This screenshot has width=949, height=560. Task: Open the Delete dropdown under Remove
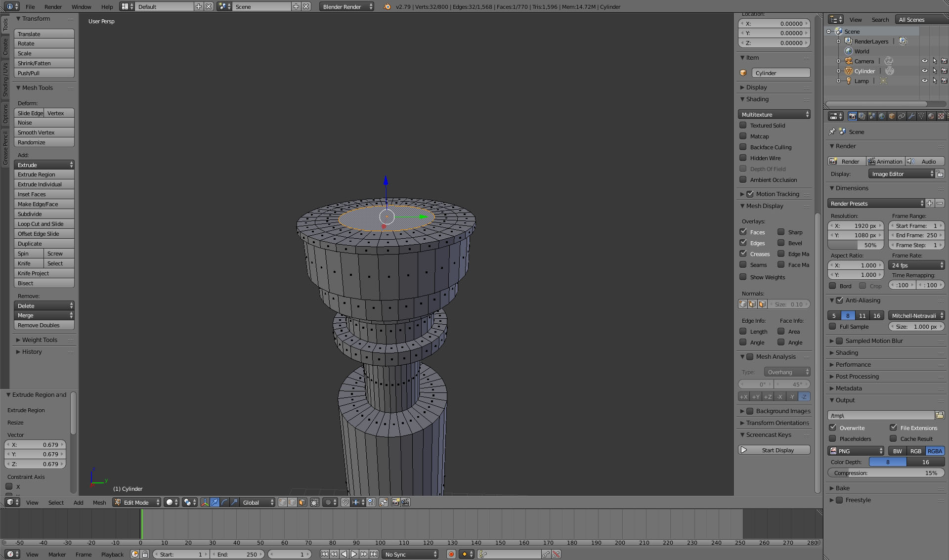44,305
